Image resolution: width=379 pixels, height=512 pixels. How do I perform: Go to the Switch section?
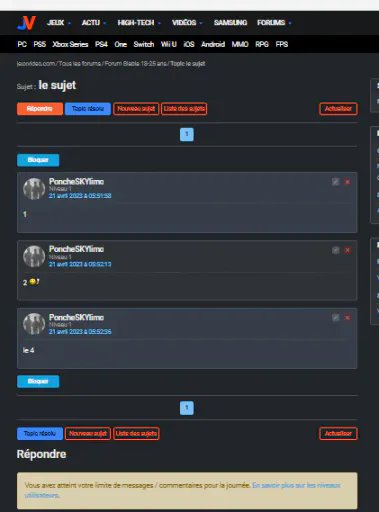pyautogui.click(x=144, y=44)
